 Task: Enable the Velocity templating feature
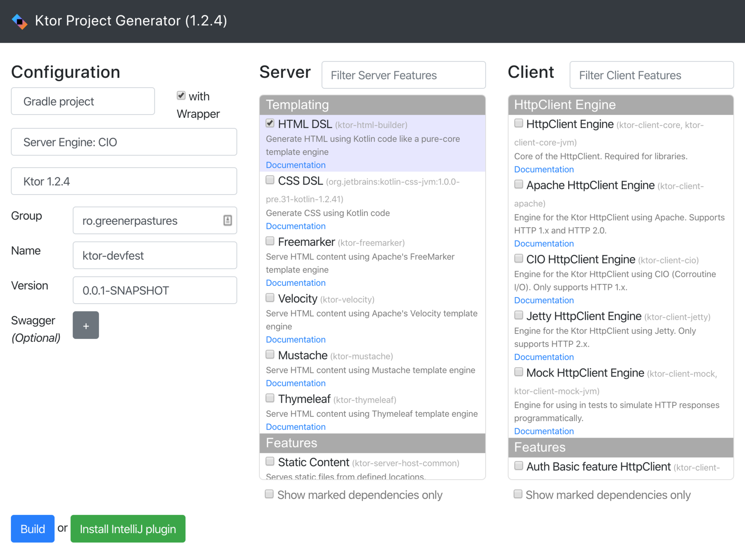[270, 298]
